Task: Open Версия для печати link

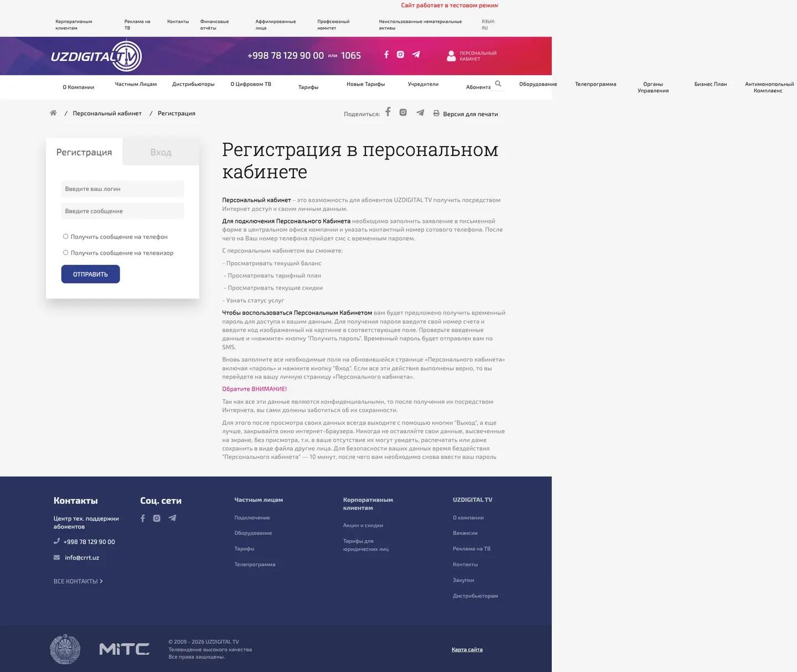Action: click(470, 114)
